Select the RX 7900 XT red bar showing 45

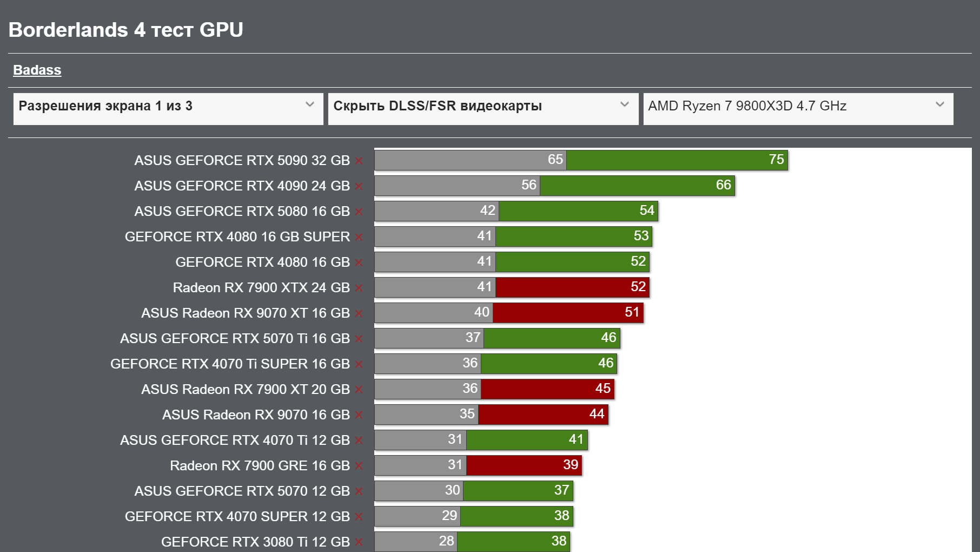tap(547, 389)
